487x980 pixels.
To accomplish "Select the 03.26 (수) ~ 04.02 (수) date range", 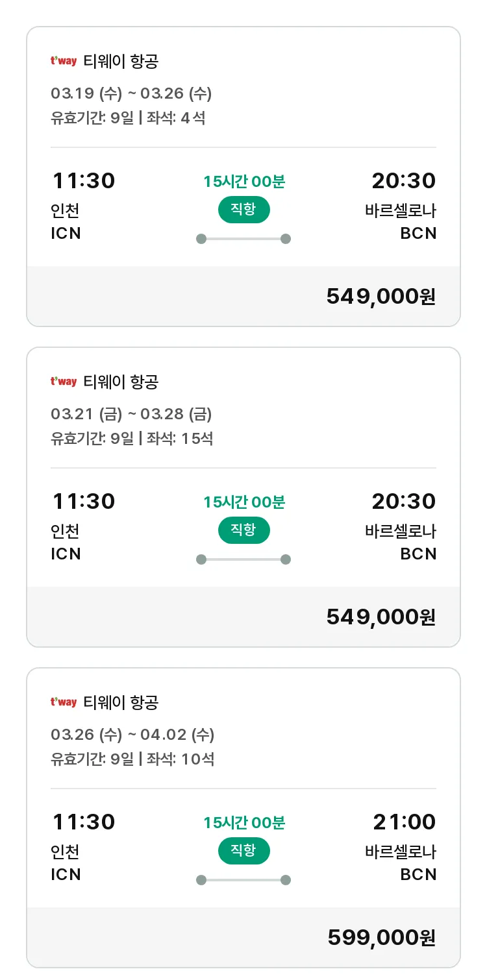I will click(x=132, y=735).
